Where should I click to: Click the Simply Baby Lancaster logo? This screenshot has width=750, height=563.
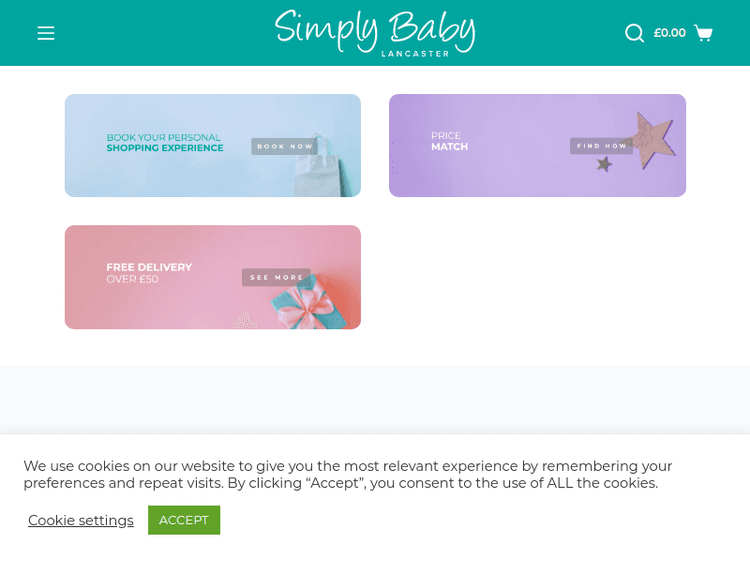point(375,29)
